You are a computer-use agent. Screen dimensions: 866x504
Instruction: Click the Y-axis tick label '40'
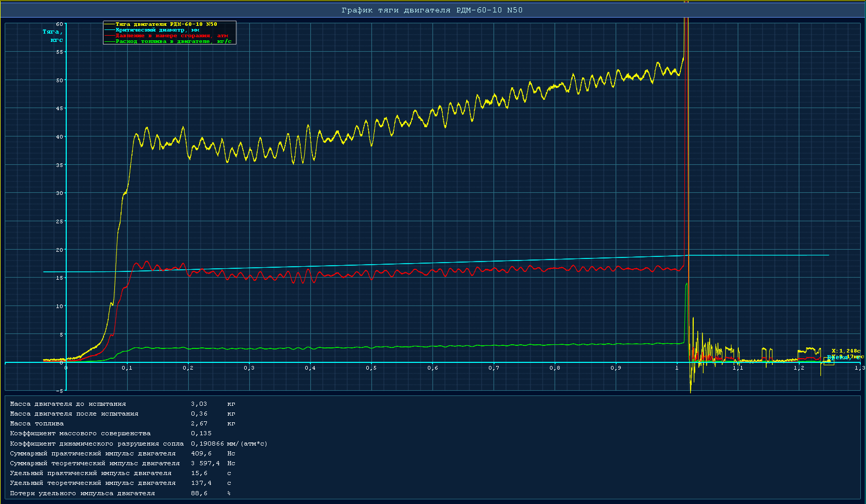[59, 137]
